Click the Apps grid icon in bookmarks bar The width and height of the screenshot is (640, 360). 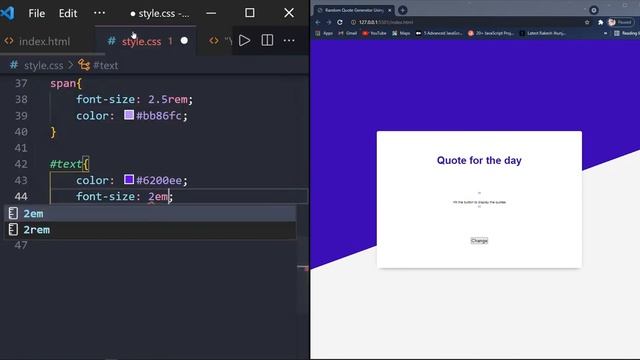pyautogui.click(x=318, y=33)
